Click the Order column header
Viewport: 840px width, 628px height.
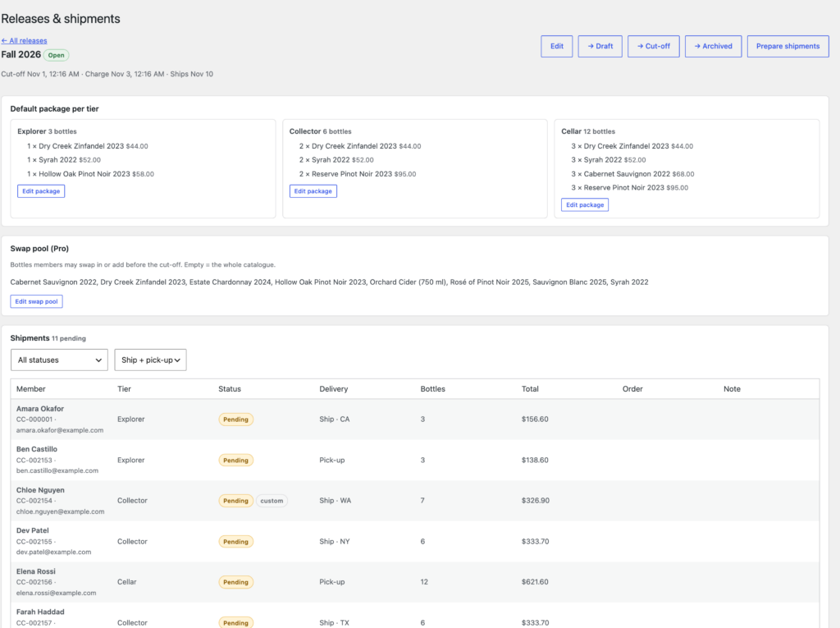coord(632,389)
